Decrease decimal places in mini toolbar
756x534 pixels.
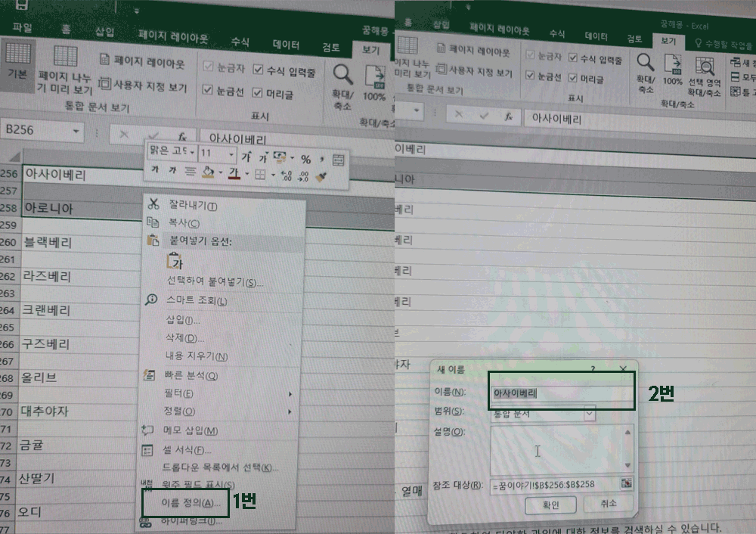tap(304, 176)
